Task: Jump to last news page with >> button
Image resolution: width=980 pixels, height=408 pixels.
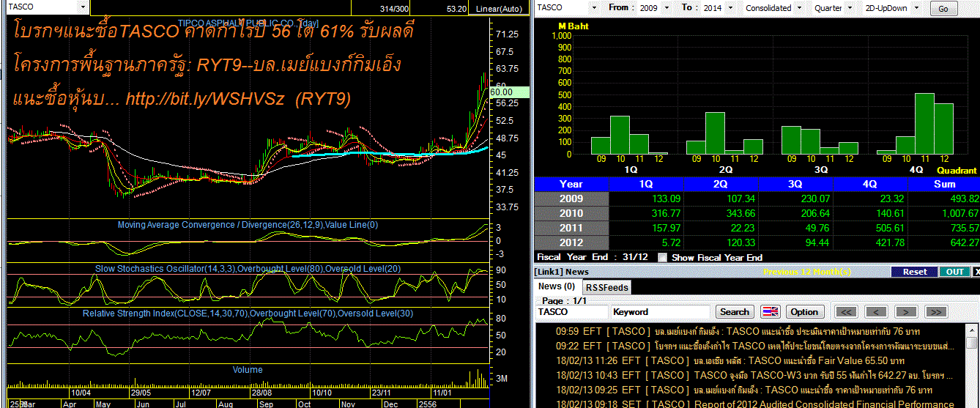Action: click(935, 312)
